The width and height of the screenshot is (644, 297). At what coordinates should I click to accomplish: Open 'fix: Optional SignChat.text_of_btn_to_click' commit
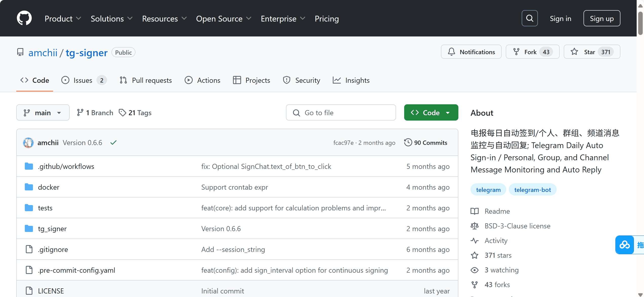click(266, 166)
